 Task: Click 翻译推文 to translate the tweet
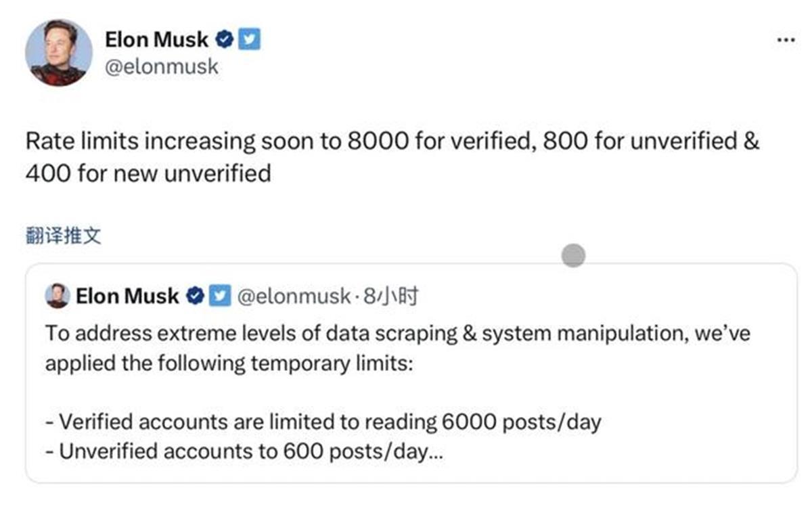pos(63,236)
